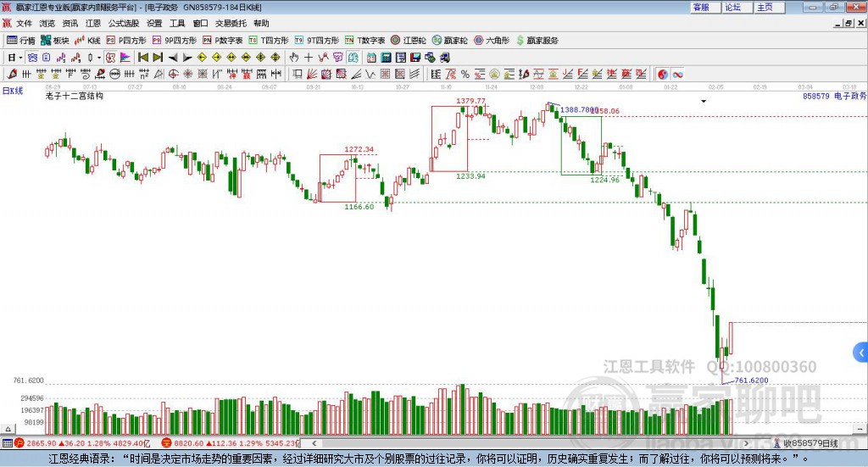Select the gold 金 circle tool
The width and height of the screenshot is (868, 467).
tap(494, 74)
